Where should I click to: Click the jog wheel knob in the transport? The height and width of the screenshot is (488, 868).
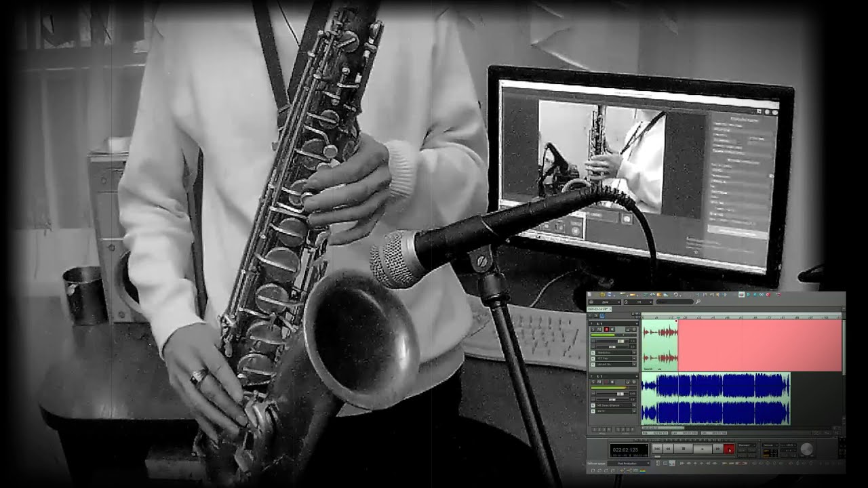coord(806,449)
